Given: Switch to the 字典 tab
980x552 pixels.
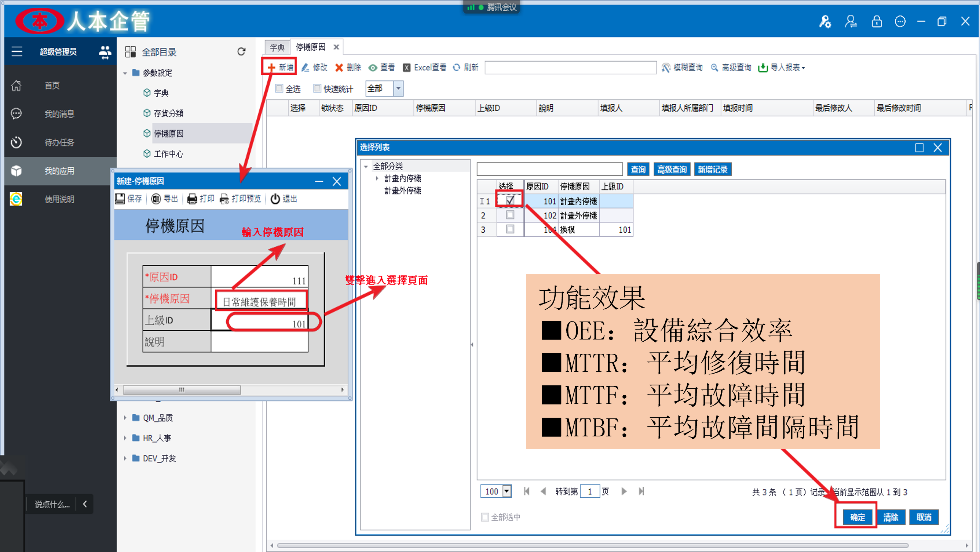Looking at the screenshot, I should (277, 48).
